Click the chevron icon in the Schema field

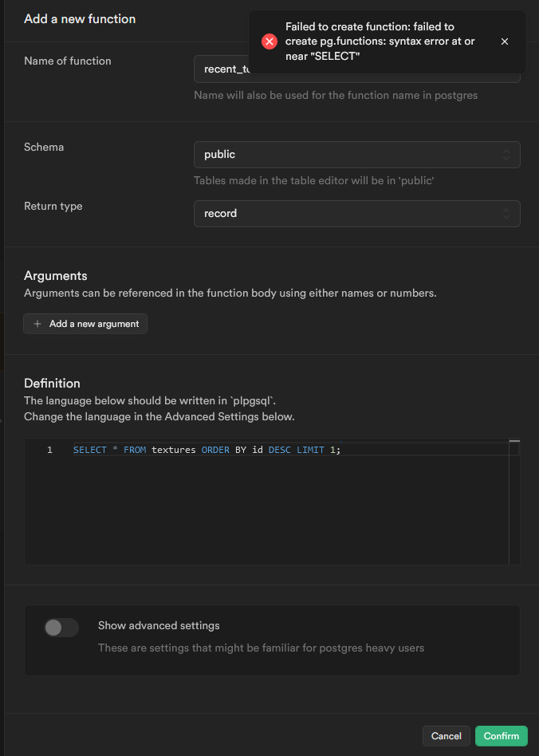pos(506,155)
